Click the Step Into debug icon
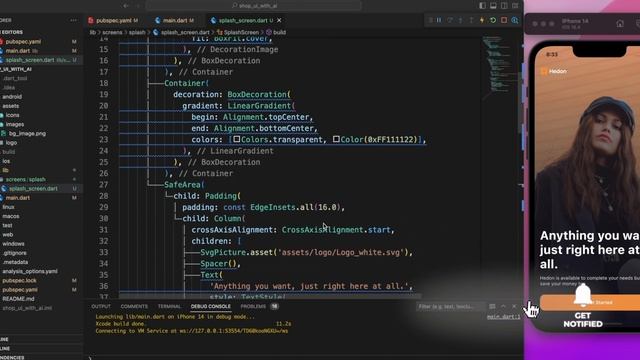The height and width of the screenshot is (360, 640). tap(461, 20)
